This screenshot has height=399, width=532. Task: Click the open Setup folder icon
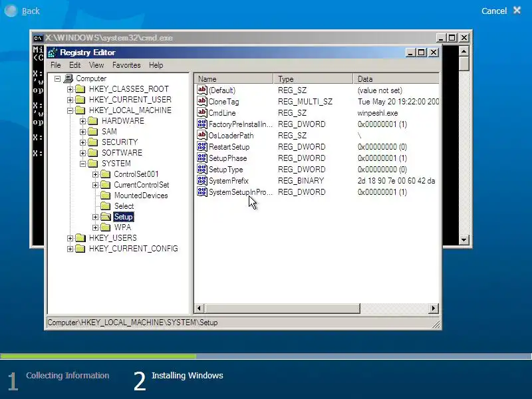click(106, 217)
